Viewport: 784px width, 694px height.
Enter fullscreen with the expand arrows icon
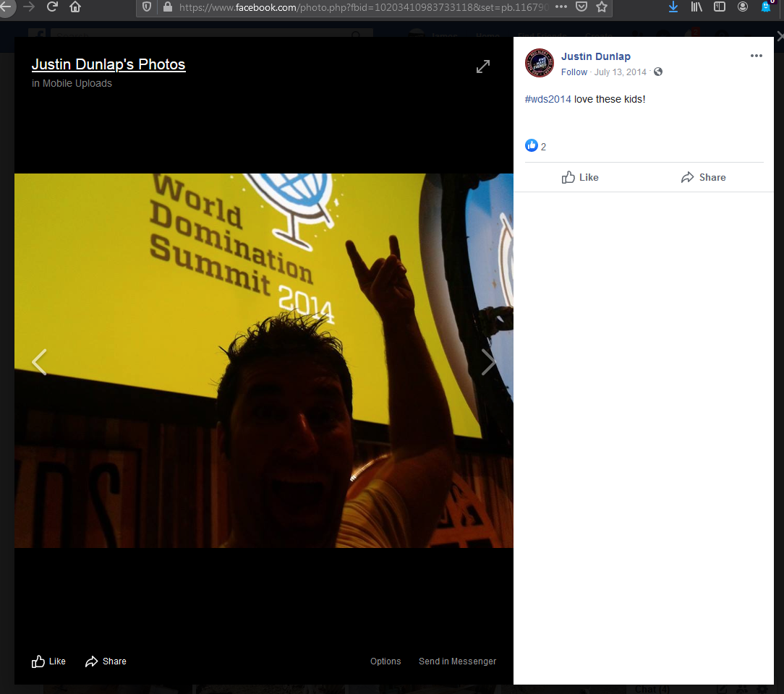(483, 67)
